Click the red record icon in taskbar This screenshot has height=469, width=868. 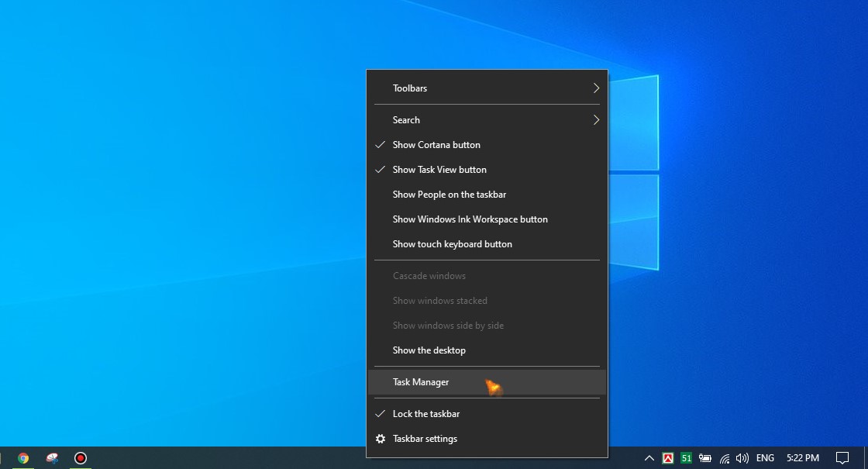point(80,458)
